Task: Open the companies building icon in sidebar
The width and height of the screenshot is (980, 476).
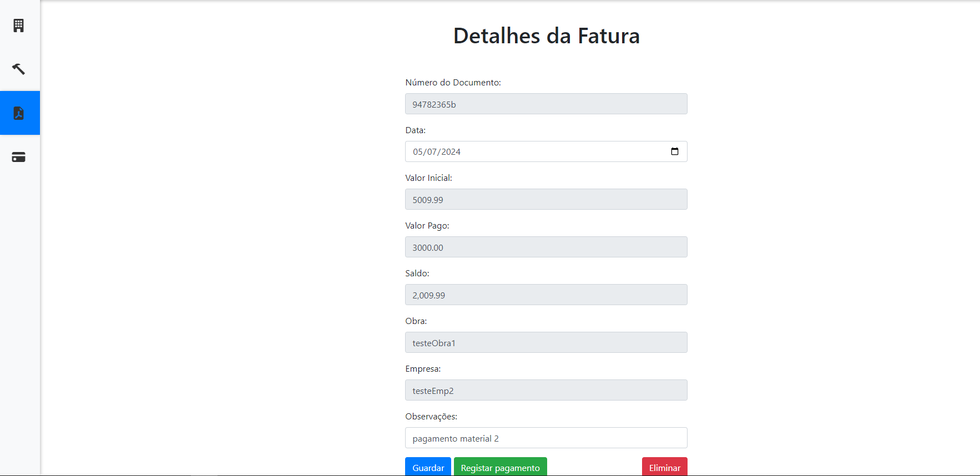Action: (x=19, y=26)
